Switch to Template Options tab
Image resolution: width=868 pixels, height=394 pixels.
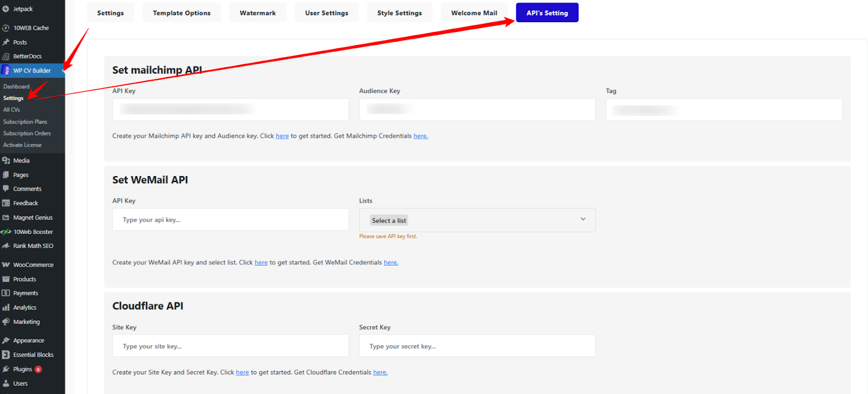click(x=182, y=12)
